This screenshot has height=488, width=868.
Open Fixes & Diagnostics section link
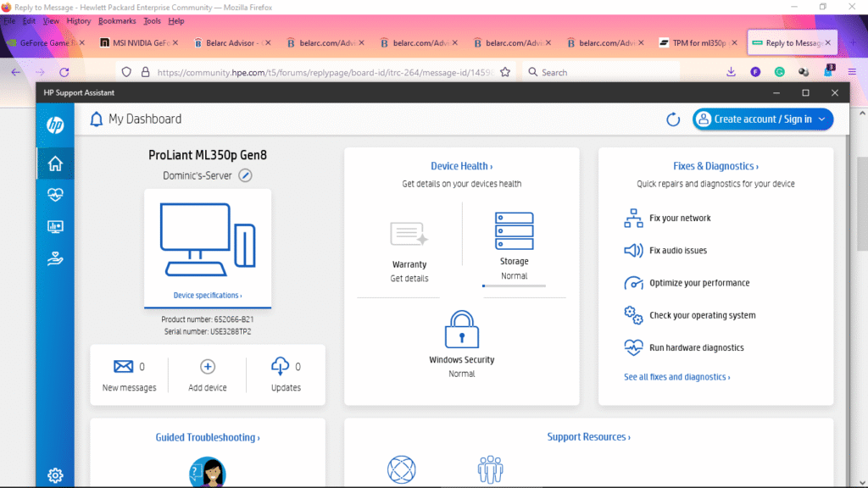click(715, 166)
